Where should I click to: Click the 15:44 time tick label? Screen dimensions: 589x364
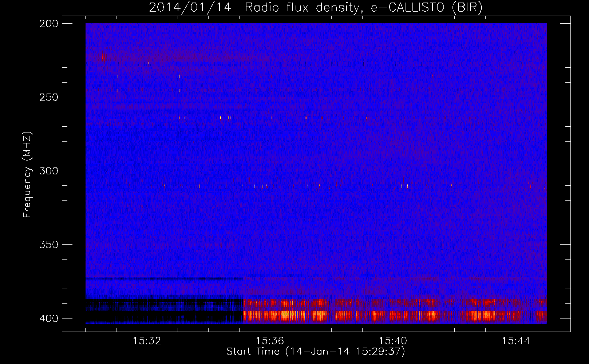(516, 341)
